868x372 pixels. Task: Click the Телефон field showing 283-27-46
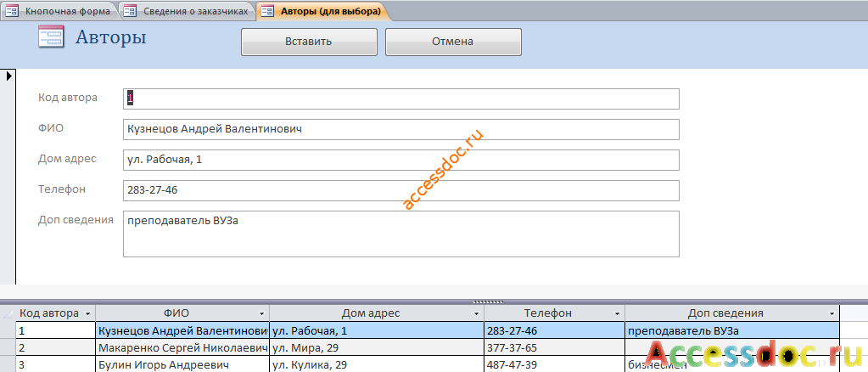pos(400,191)
